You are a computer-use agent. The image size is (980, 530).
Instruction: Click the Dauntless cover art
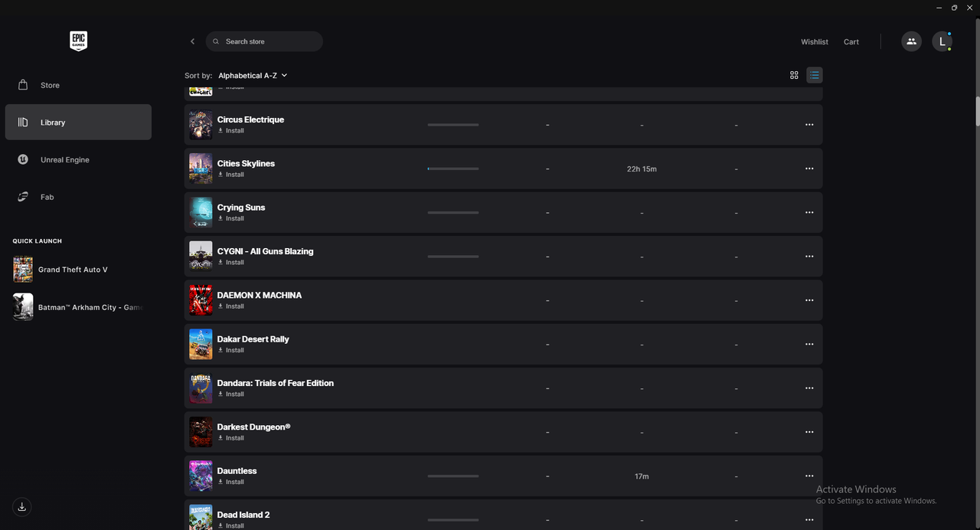click(x=201, y=476)
